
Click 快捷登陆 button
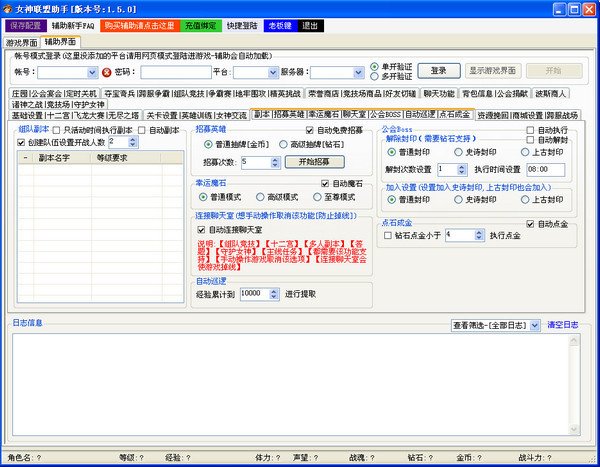[242, 26]
